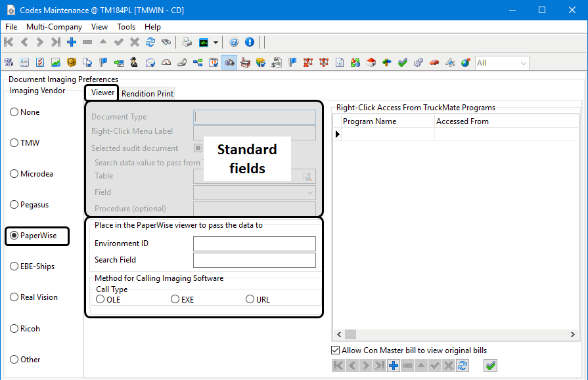
Task: Choose the Microdea vendor option
Action: tap(14, 174)
